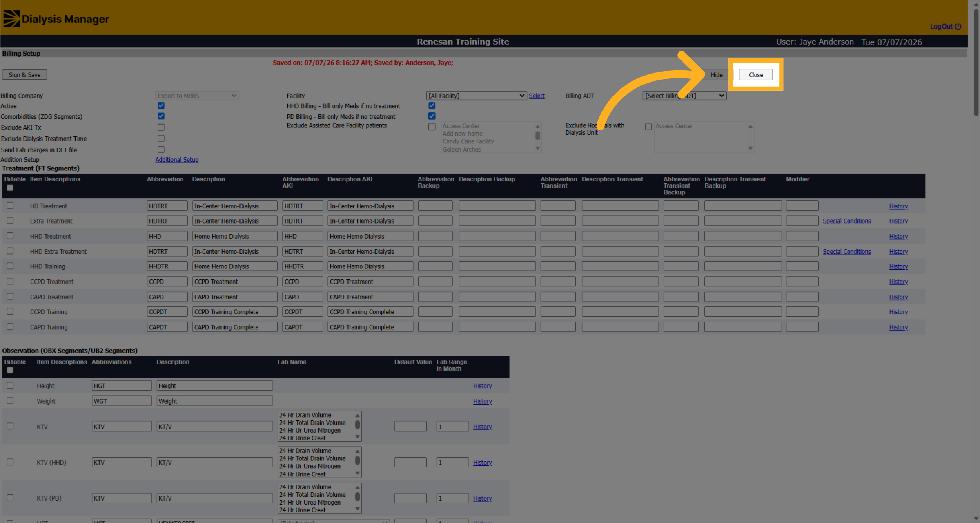This screenshot has height=523, width=980.
Task: Toggle HHD Billing meds-only checkbox
Action: [x=432, y=105]
